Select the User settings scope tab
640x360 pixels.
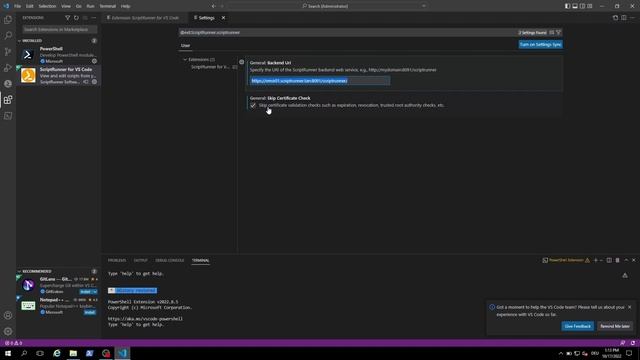185,46
